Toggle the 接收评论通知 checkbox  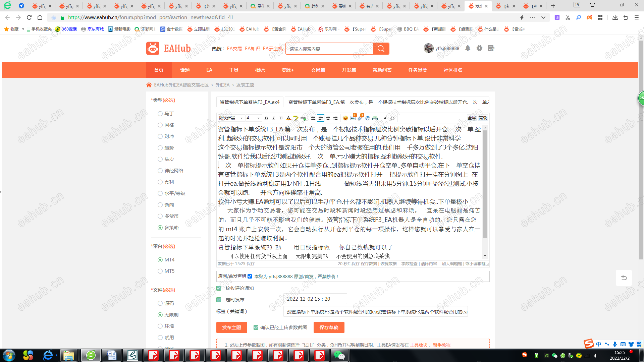219,288
